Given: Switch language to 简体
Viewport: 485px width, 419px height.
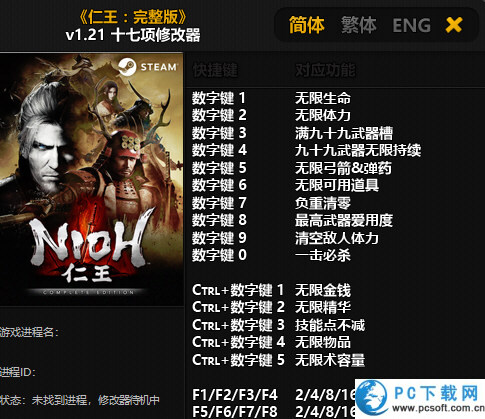Looking at the screenshot, I should [306, 25].
